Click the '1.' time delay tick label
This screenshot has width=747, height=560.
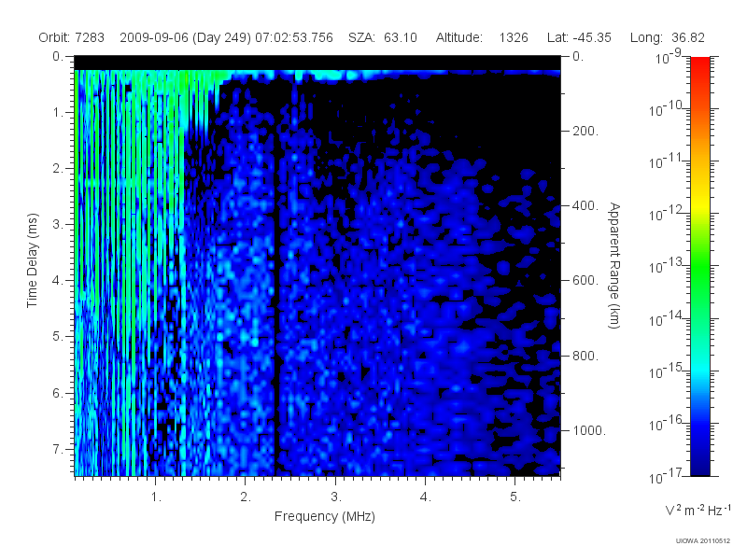click(x=58, y=113)
